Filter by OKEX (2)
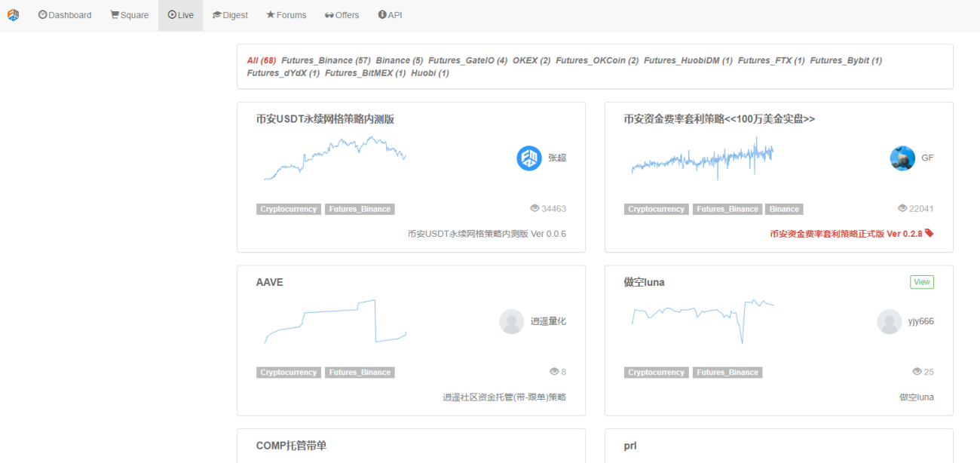The image size is (980, 463). tap(531, 60)
